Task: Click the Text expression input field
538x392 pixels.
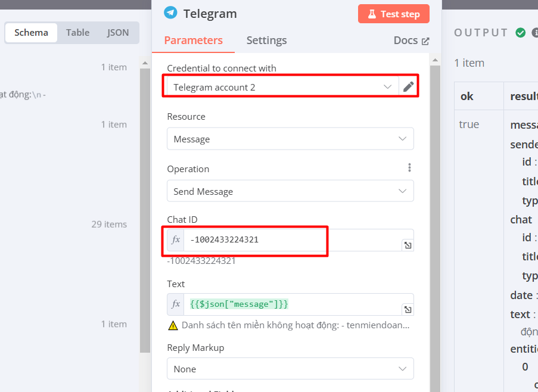Action: (298, 304)
